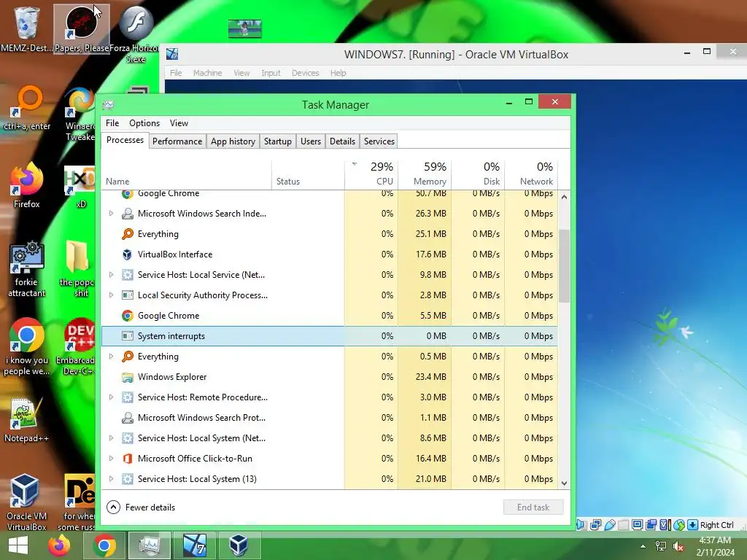Screen dimensions: 747x560
Task: Click the Windows Start button
Action: [x=18, y=545]
